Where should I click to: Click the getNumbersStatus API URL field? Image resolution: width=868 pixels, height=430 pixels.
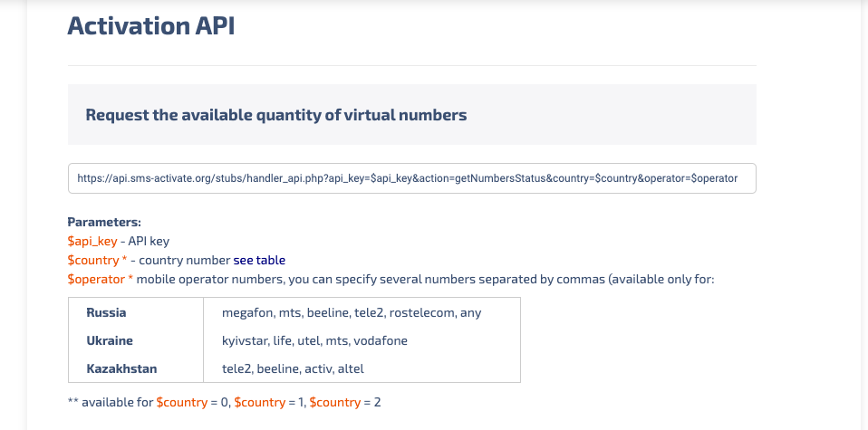411,178
